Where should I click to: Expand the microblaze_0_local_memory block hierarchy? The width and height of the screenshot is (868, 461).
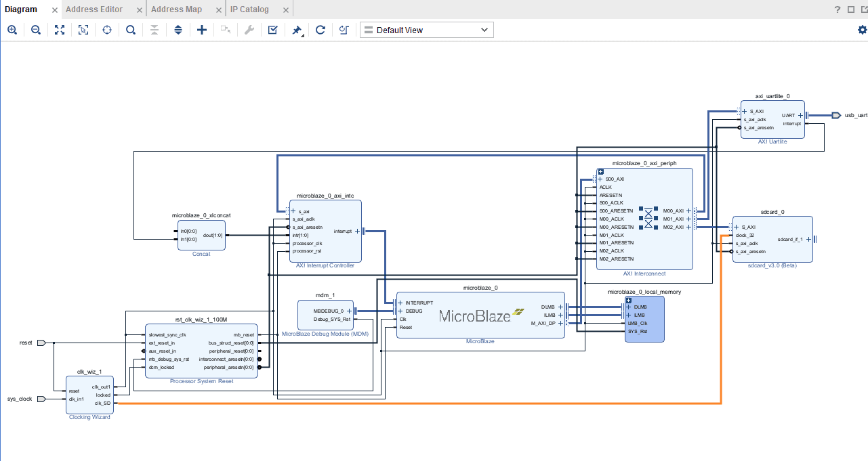pyautogui.click(x=629, y=300)
